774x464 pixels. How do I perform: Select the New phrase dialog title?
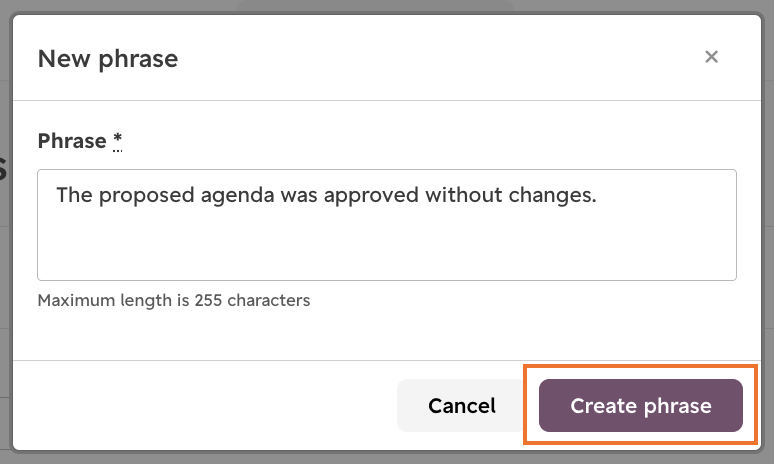coord(108,59)
